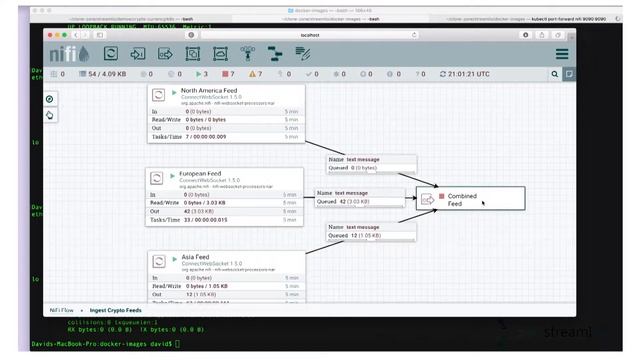The image size is (640, 360).
Task: Click the queued 54 / 4.09 KB indicator
Action: 102,74
